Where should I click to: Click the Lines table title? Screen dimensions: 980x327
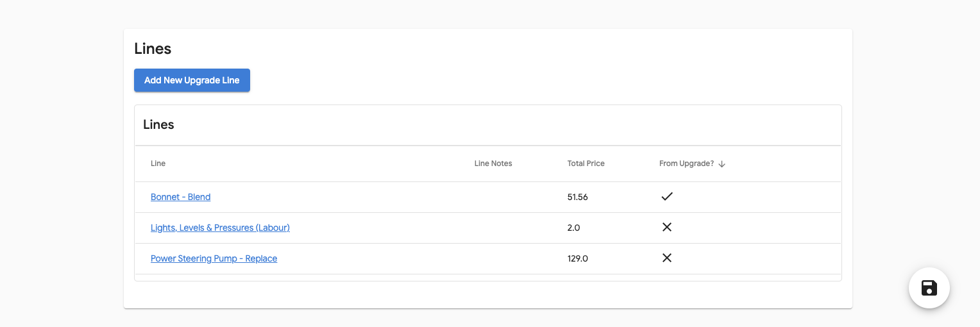(158, 125)
